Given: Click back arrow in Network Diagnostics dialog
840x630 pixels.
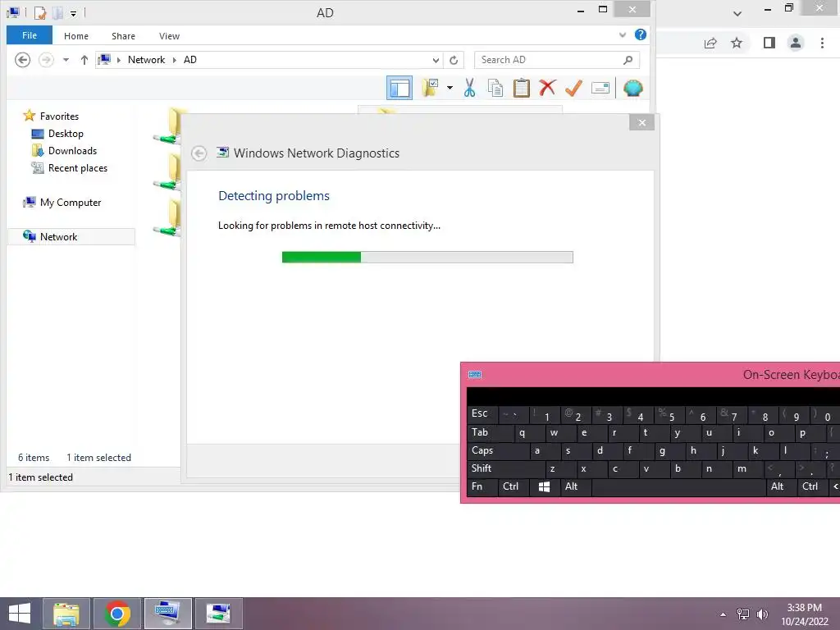Looking at the screenshot, I should coord(199,153).
